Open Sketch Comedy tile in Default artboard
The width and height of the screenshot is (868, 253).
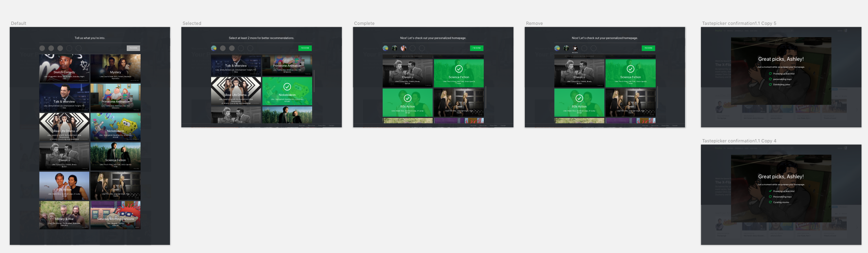pos(64,68)
